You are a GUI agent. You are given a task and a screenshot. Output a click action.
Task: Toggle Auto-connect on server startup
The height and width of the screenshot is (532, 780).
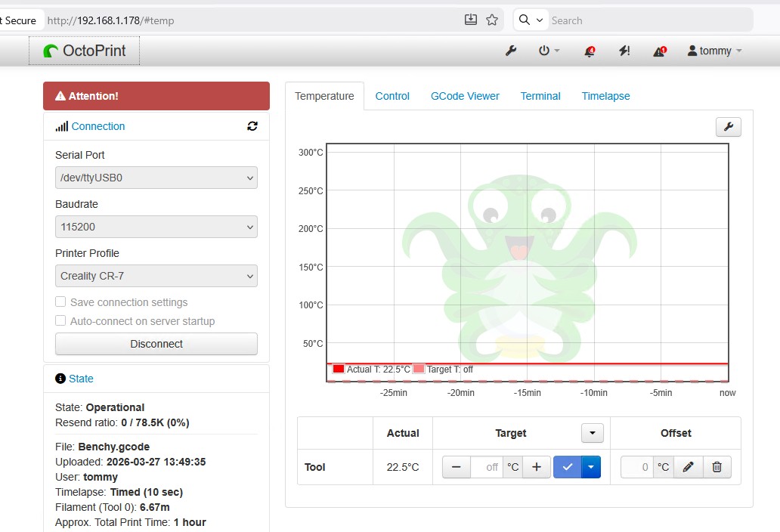(x=60, y=321)
